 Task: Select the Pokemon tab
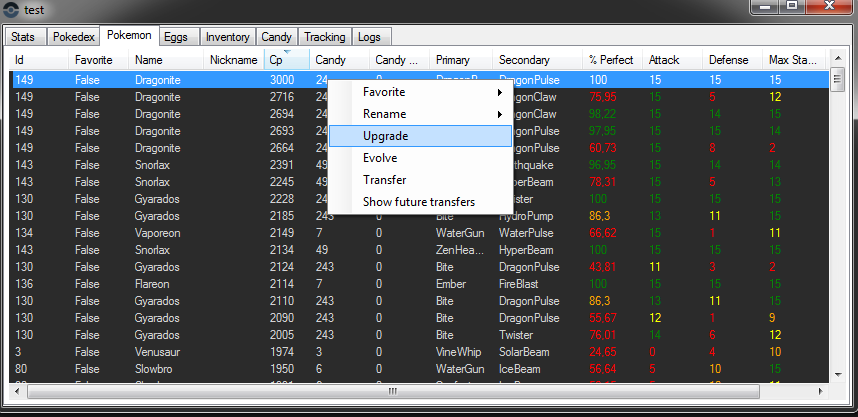tap(130, 35)
